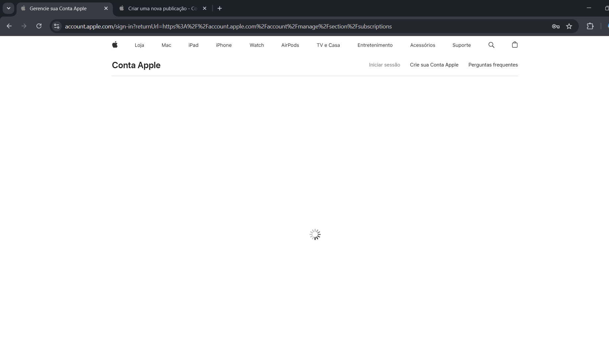
Task: Expand the tab search dropdown arrow
Action: (x=9, y=9)
